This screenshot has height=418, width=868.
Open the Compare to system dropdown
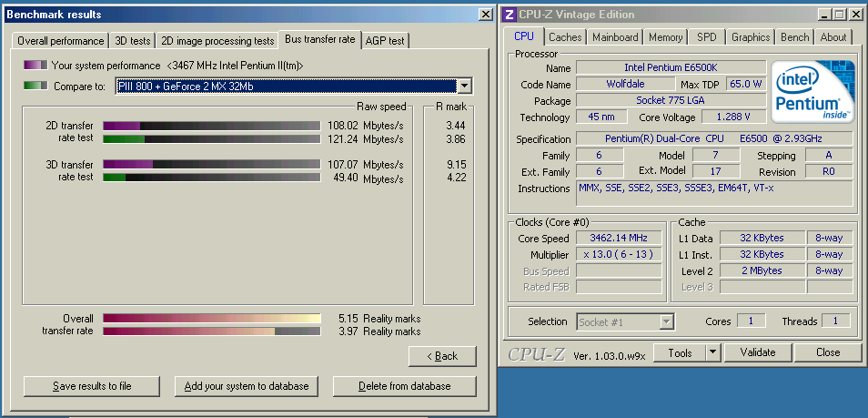pyautogui.click(x=465, y=86)
